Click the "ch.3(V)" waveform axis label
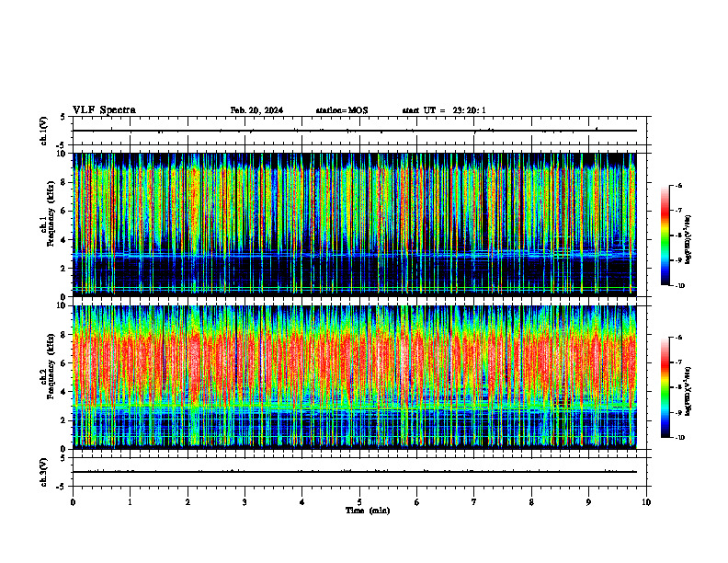The width and height of the screenshot is (728, 563). (44, 473)
